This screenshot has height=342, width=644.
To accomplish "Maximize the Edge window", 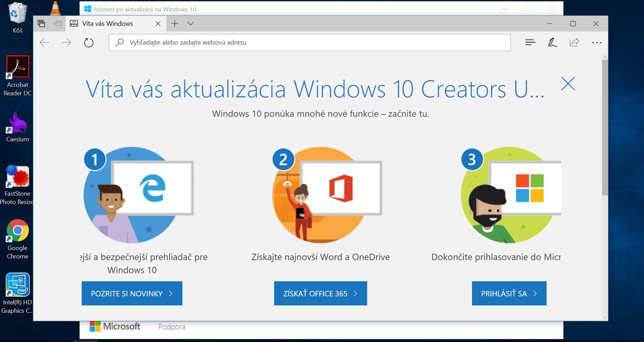I will tap(573, 23).
